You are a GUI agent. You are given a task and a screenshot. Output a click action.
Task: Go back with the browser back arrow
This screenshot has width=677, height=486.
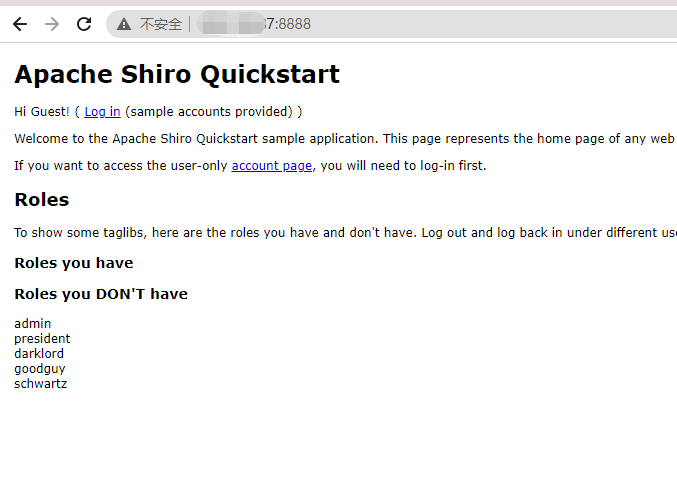point(20,24)
